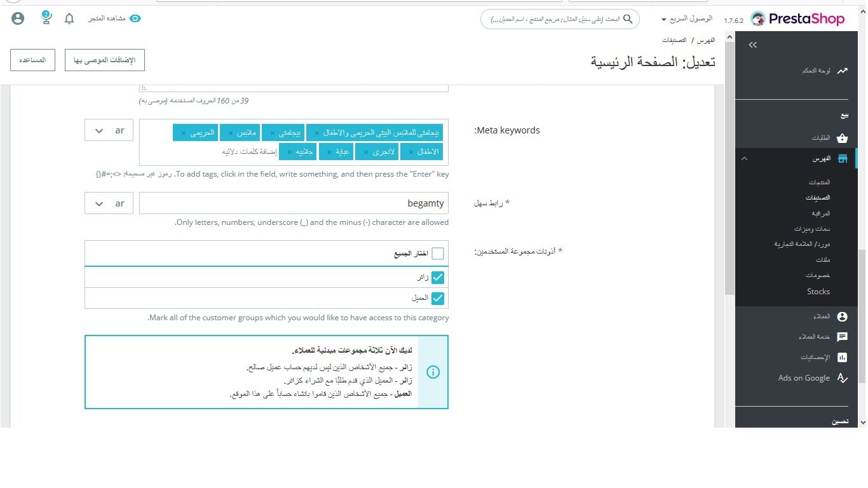Focus the top search input field

(x=559, y=19)
